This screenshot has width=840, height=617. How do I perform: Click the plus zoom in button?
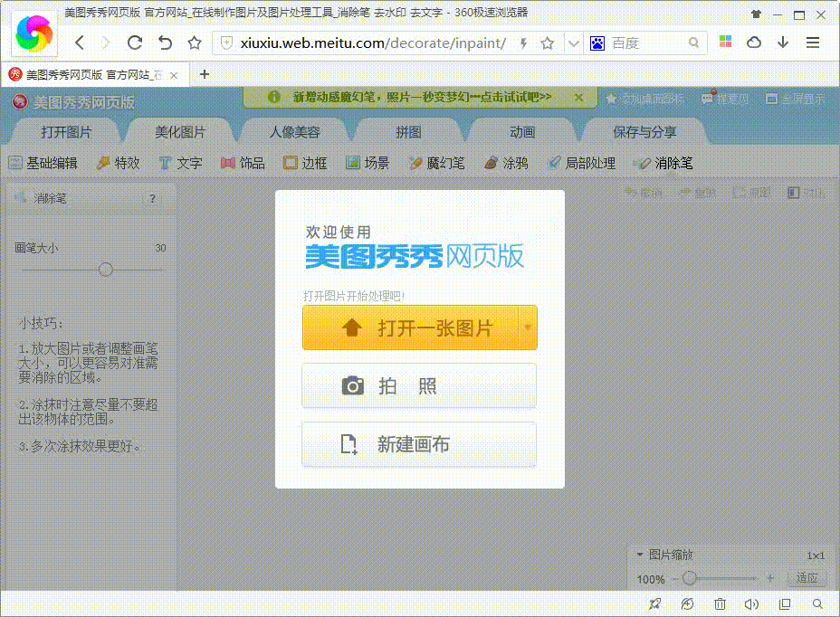pos(770,578)
